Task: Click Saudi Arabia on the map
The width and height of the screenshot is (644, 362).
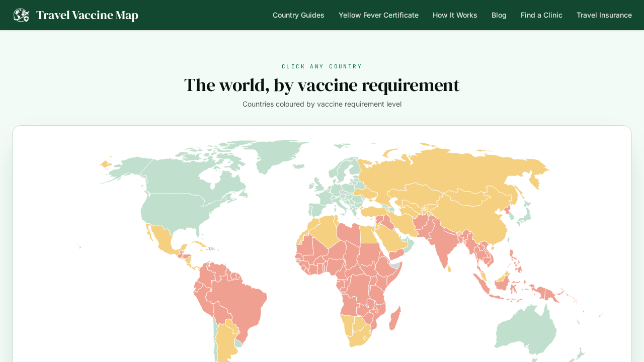Action: coord(392,239)
